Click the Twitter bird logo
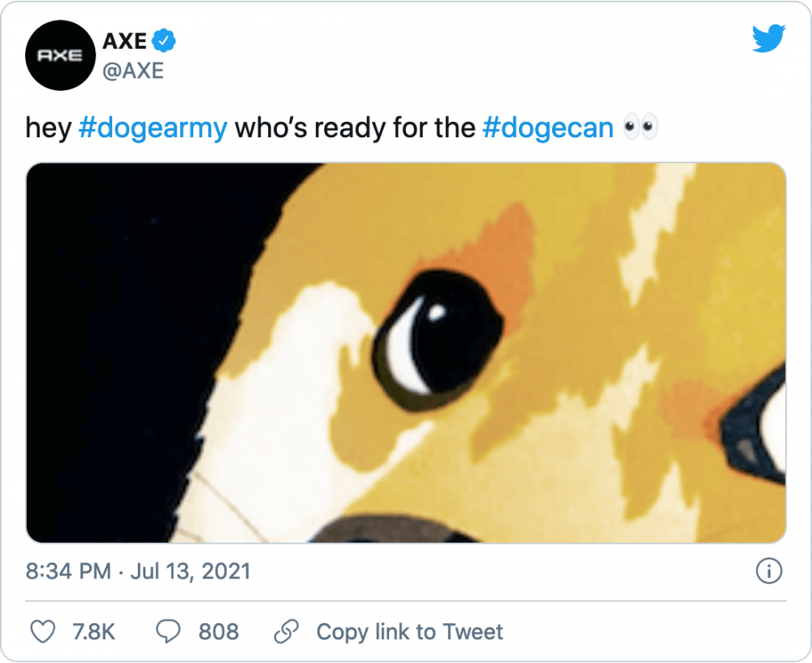The height and width of the screenshot is (663, 812). [x=768, y=38]
